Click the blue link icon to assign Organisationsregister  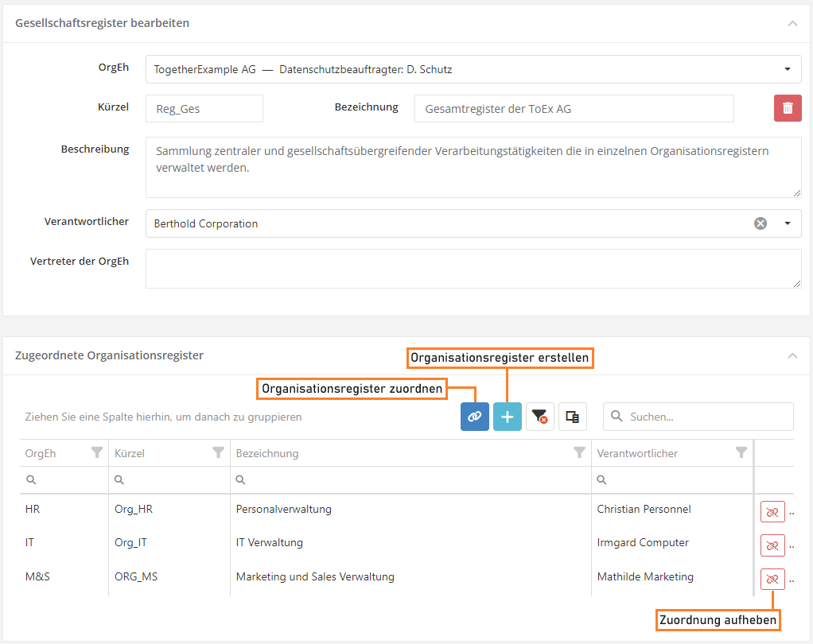coord(475,417)
